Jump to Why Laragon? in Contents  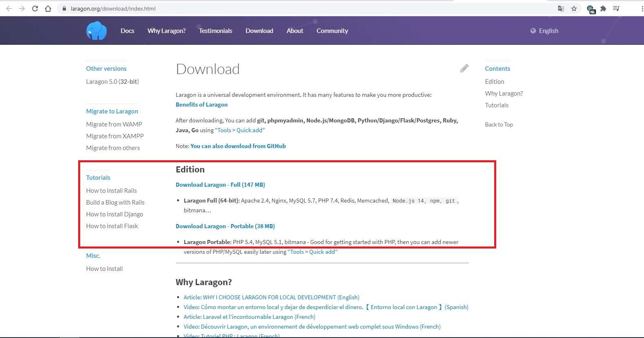pos(504,94)
